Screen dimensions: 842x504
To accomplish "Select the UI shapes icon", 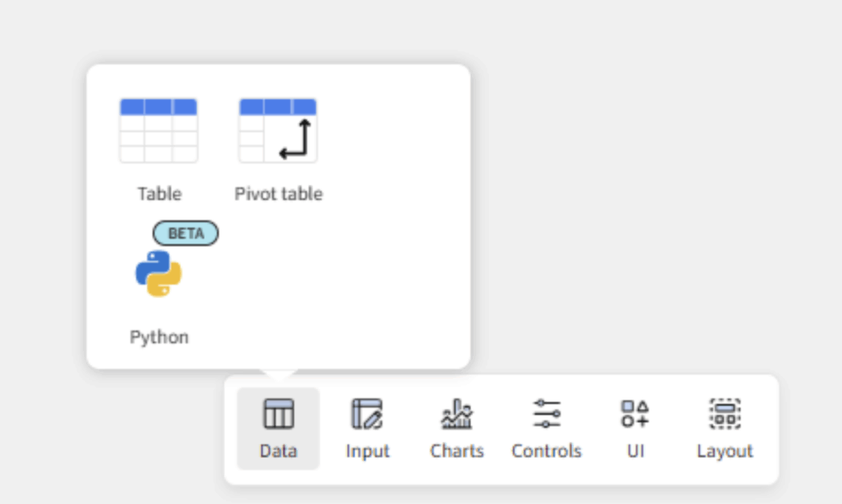I will [635, 414].
